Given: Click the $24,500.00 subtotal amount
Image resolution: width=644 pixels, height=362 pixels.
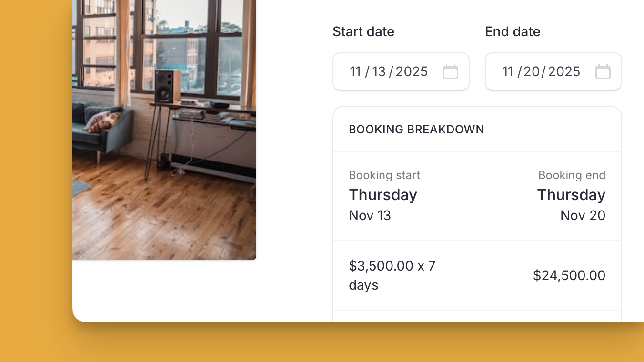Looking at the screenshot, I should [x=569, y=275].
